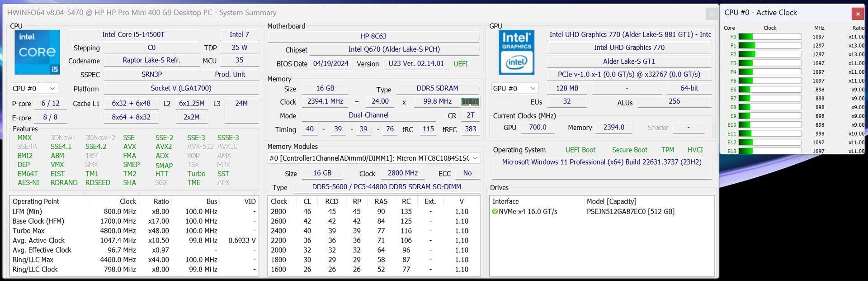The height and width of the screenshot is (281, 868).
Task: Click the E11 core clock bar
Action: [769, 133]
